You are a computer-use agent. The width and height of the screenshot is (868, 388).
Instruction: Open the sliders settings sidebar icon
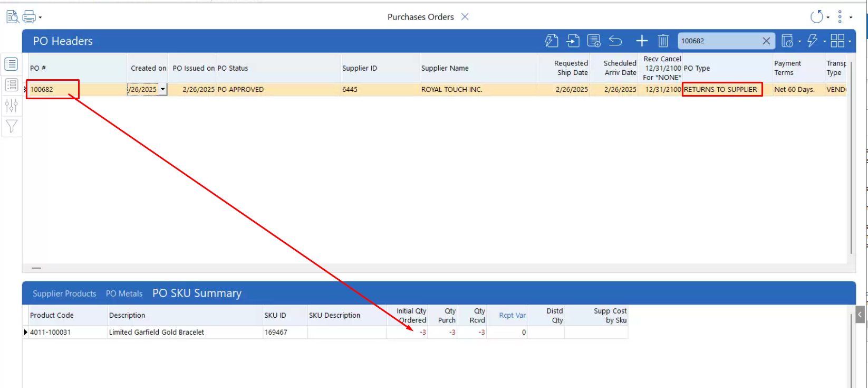11,106
